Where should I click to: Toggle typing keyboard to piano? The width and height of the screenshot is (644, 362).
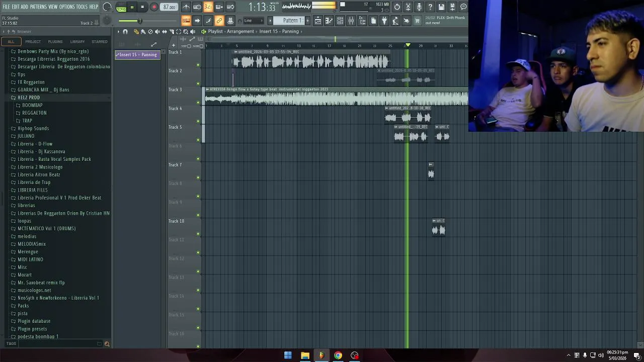(186, 21)
